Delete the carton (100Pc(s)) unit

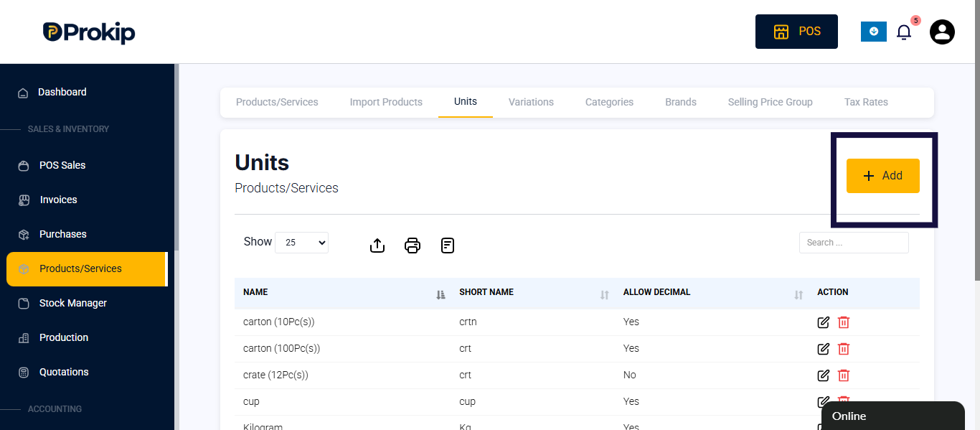(844, 349)
